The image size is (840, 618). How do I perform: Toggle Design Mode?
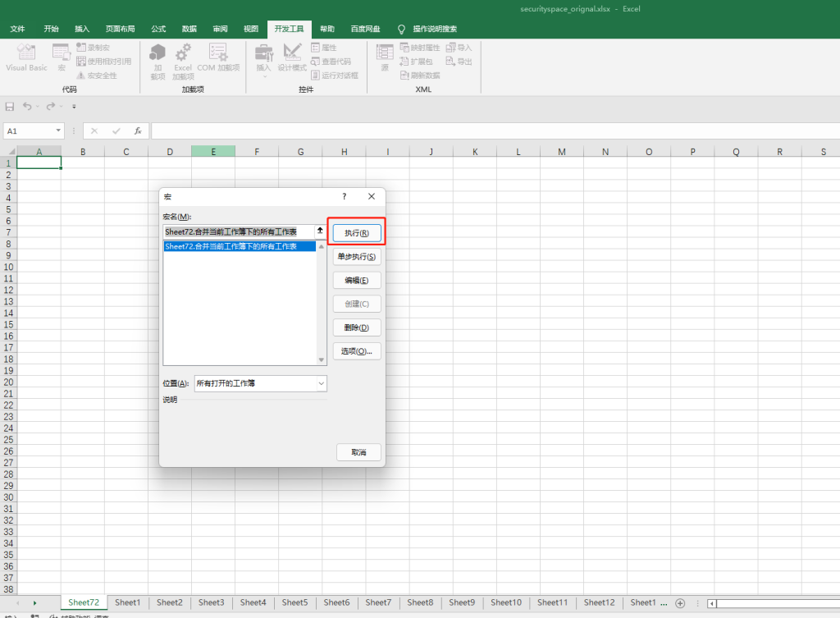coord(292,57)
